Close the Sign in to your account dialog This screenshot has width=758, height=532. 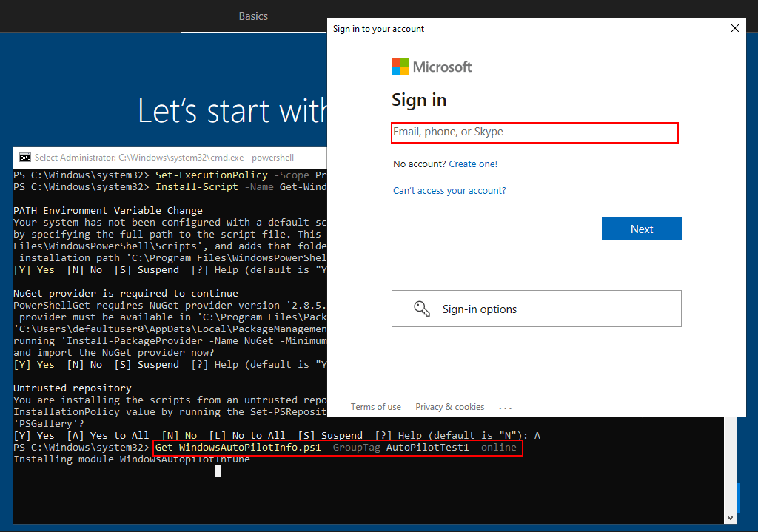pos(734,28)
